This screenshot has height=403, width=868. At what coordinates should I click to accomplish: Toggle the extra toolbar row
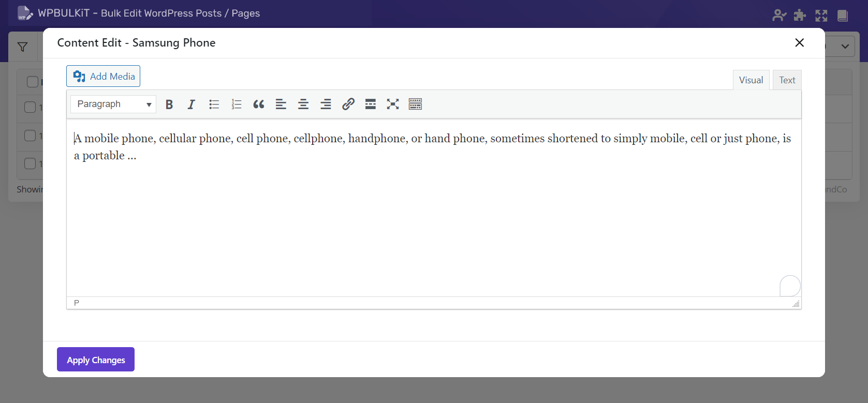(x=415, y=105)
